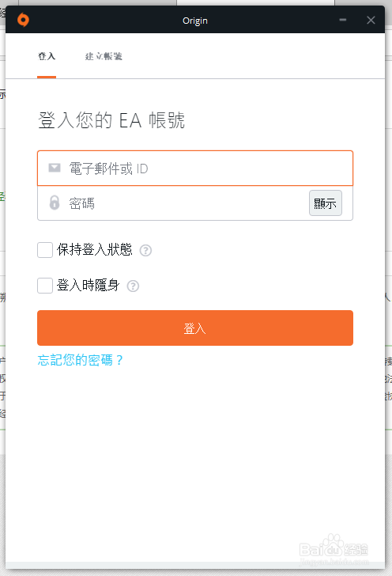Submit with the orange 登入 button
The height and width of the screenshot is (576, 392).
pos(195,328)
